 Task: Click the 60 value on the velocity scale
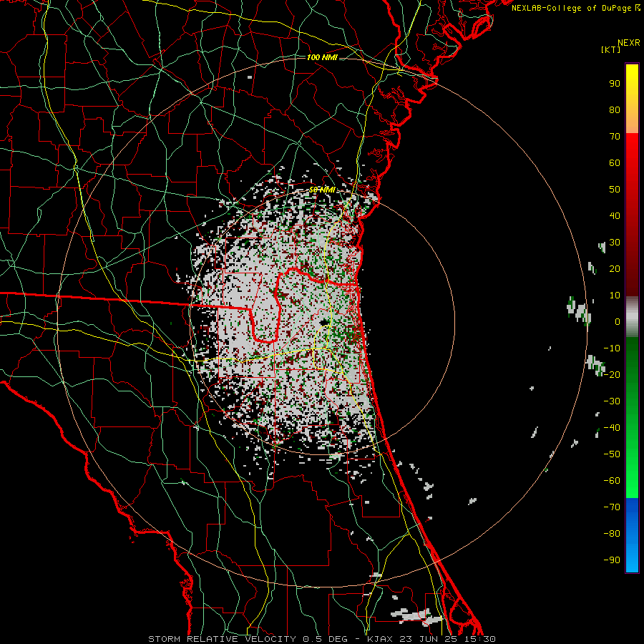pos(615,163)
